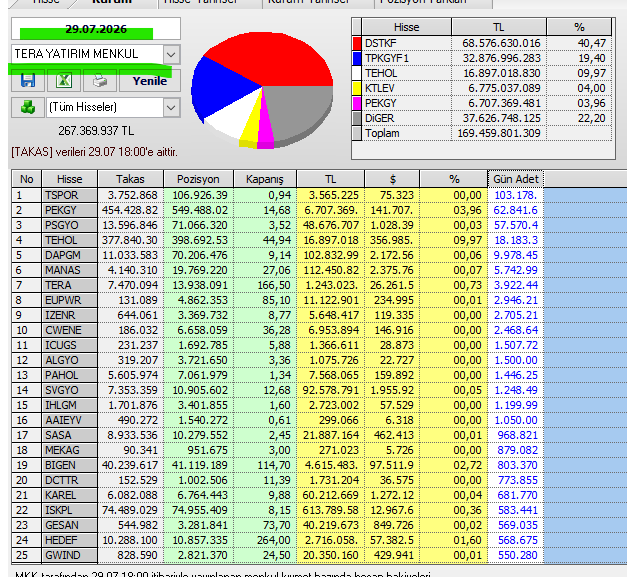627x577 pixels.
Task: Click the blue TPKGYF1 legend swatch
Action: point(357,58)
